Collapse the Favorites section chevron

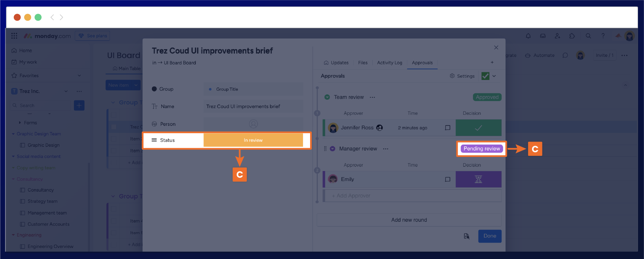(79, 76)
